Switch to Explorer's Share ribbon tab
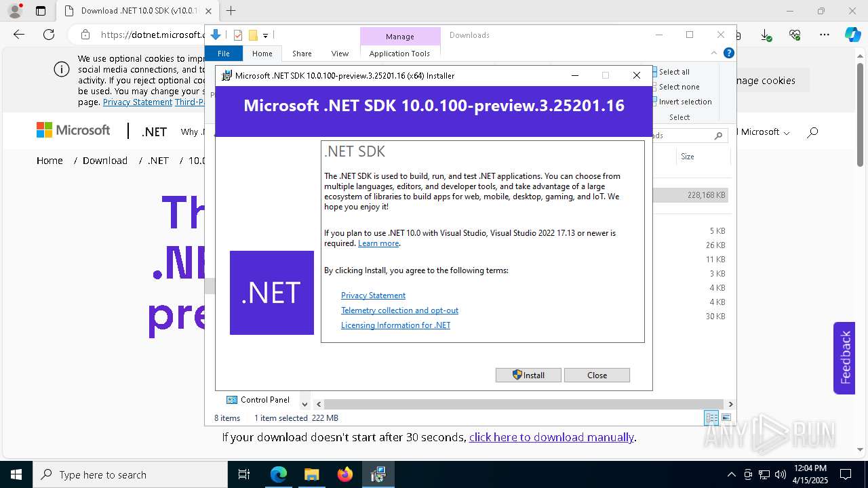Screen dimensions: 868x488 302,54
